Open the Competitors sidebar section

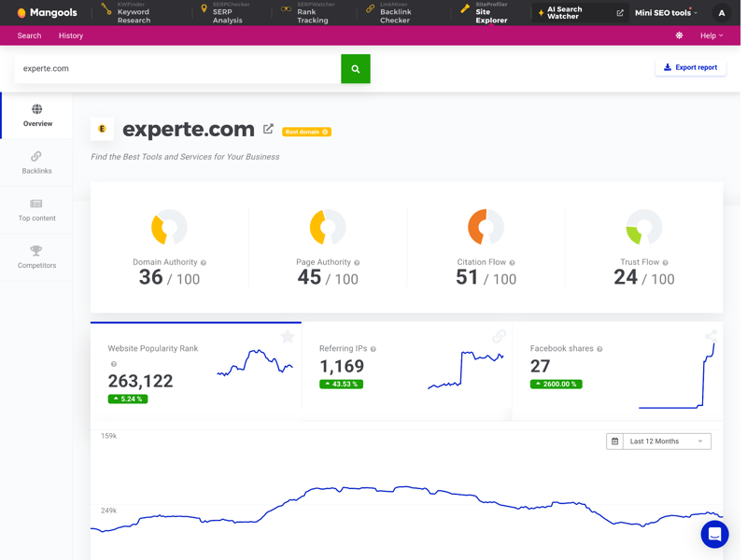36,258
